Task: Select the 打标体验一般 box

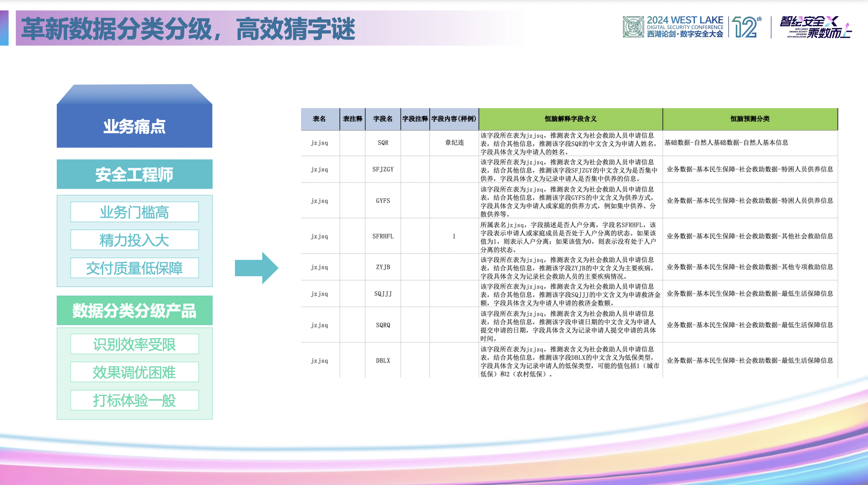Action: click(135, 400)
